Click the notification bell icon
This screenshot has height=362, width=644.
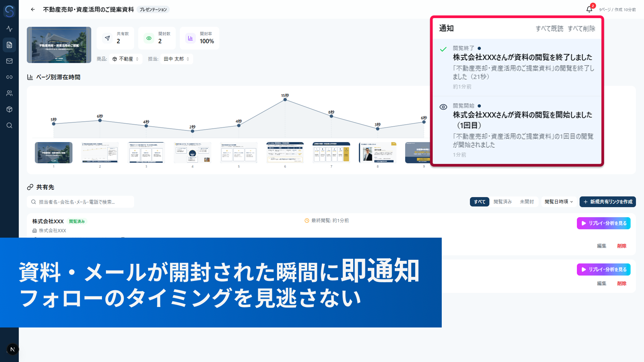pyautogui.click(x=589, y=9)
